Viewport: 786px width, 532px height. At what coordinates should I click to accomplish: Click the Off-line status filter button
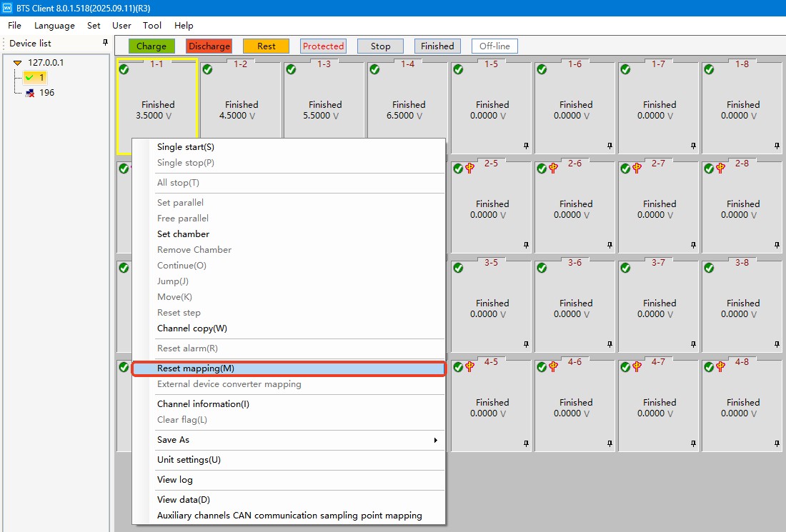point(494,46)
